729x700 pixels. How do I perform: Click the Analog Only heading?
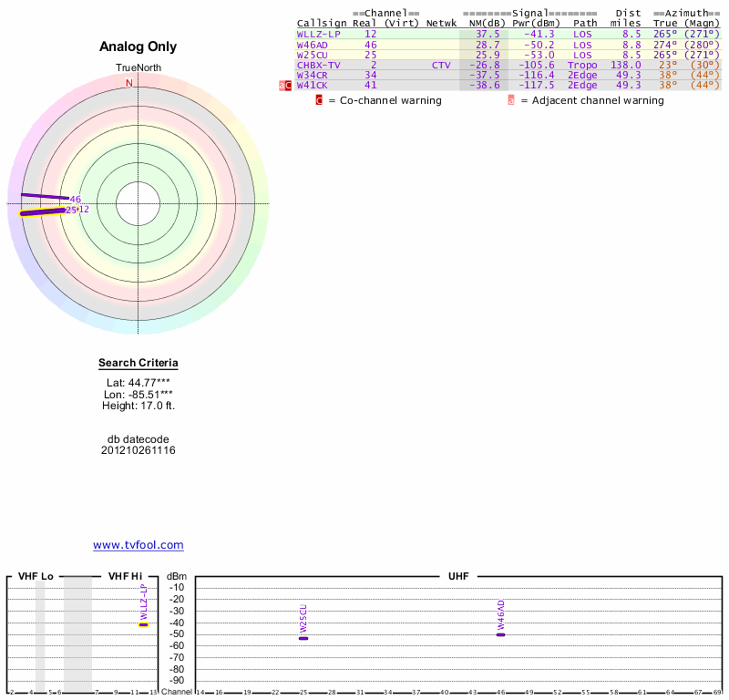(x=139, y=46)
